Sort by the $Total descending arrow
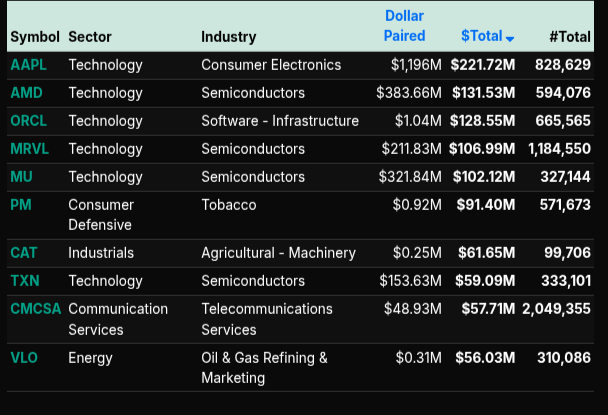The image size is (608, 415). (x=510, y=38)
